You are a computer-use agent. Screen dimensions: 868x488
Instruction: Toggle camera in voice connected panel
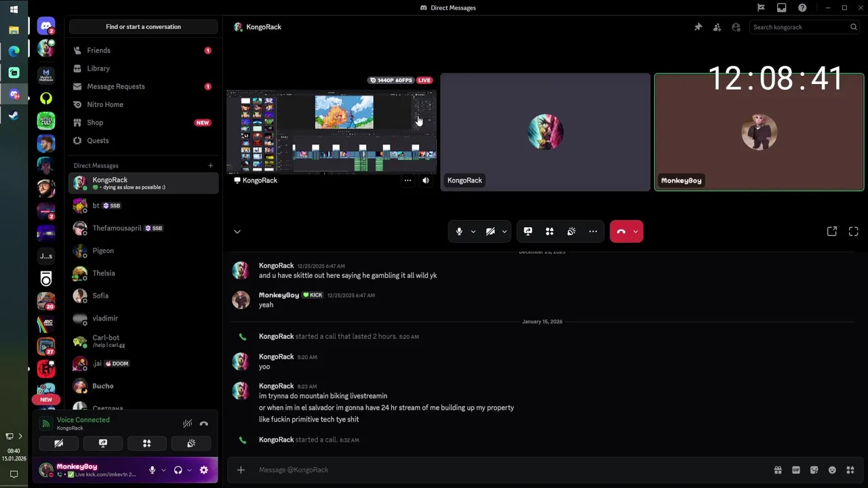point(58,443)
